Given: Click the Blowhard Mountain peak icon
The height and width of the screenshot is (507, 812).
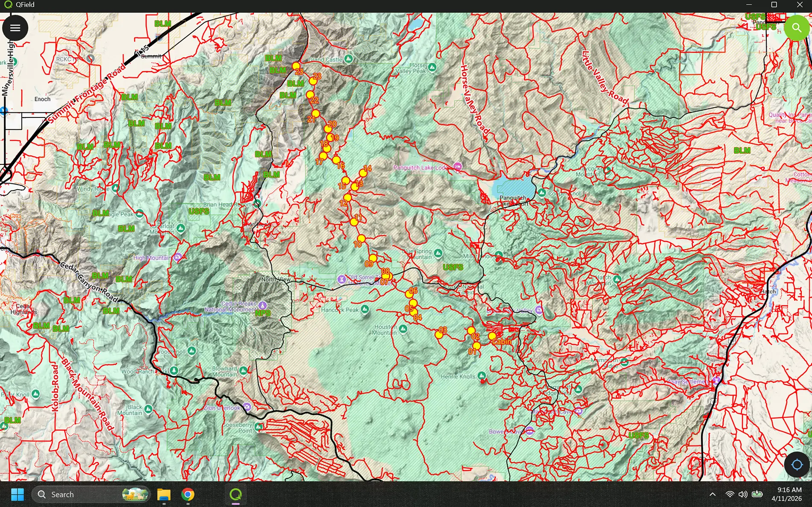Looking at the screenshot, I should [x=243, y=370].
